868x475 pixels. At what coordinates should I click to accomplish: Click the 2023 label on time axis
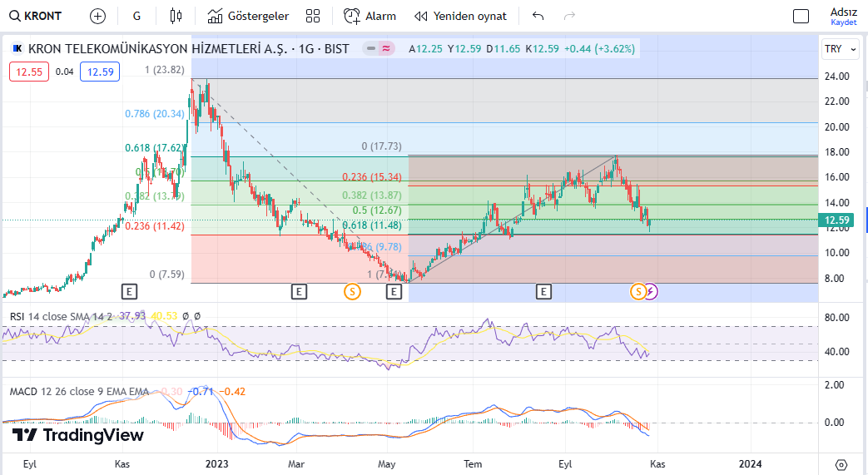[x=216, y=464]
